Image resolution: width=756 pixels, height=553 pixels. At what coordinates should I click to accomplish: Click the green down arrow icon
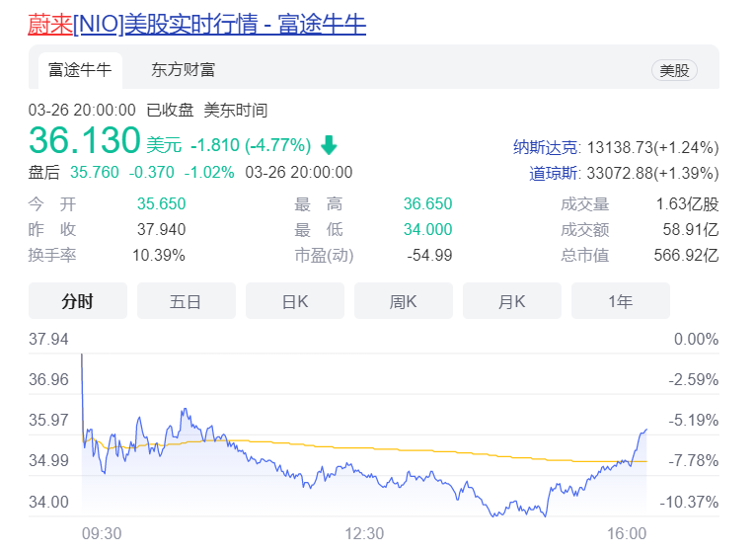329,145
